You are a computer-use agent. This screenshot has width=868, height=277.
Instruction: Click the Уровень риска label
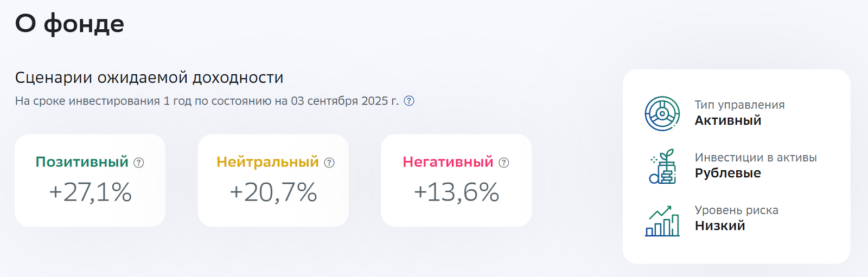pos(737,210)
